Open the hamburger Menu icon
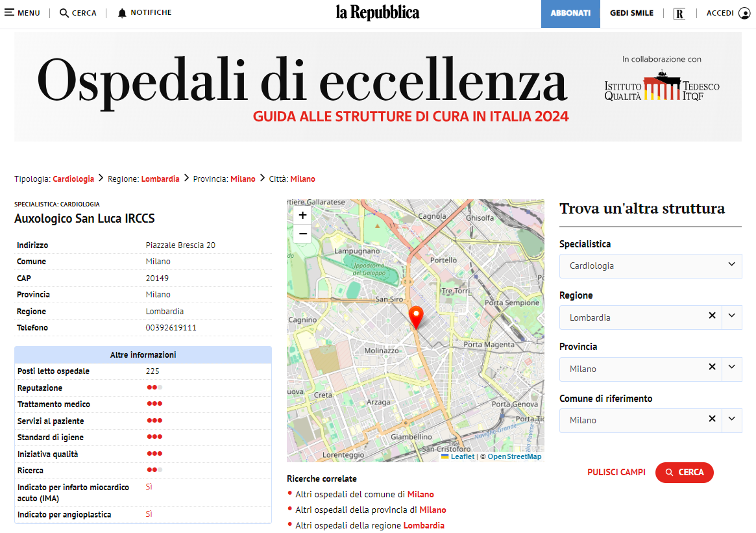The width and height of the screenshot is (756, 533). 10,13
